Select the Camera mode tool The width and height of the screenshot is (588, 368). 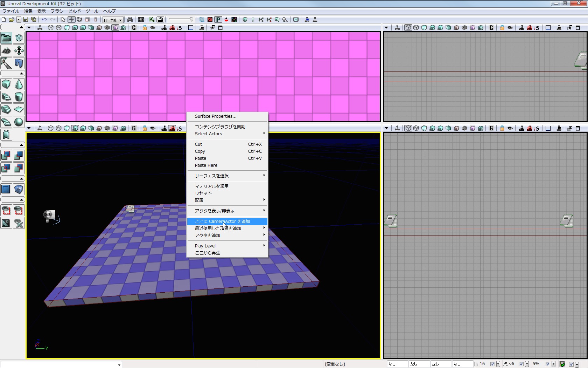[x=6, y=38]
